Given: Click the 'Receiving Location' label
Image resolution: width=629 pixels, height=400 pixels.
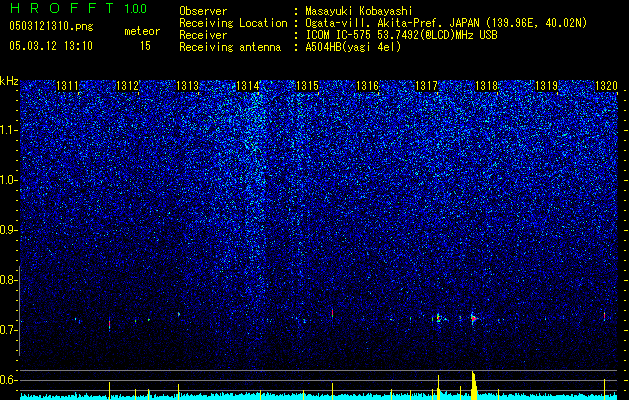Looking at the screenshot, I should click(x=233, y=23).
